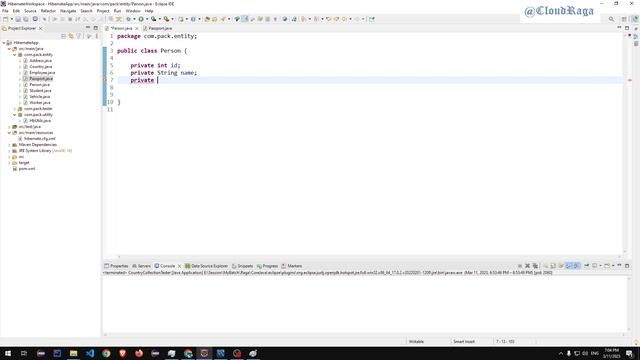
Task: Minimize the Project Explorer panel
Action: [88, 28]
